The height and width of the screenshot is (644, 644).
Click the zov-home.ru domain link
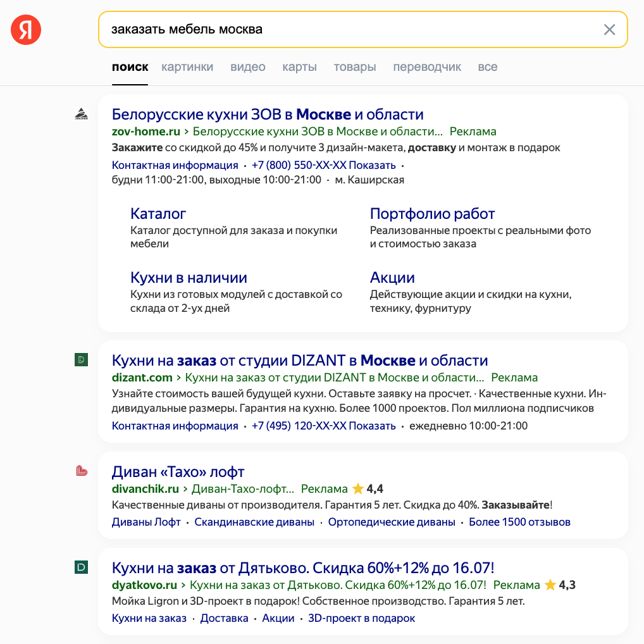pos(146,132)
